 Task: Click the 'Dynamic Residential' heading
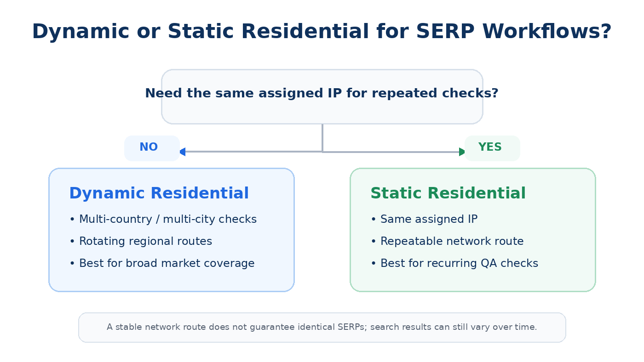pos(159,193)
